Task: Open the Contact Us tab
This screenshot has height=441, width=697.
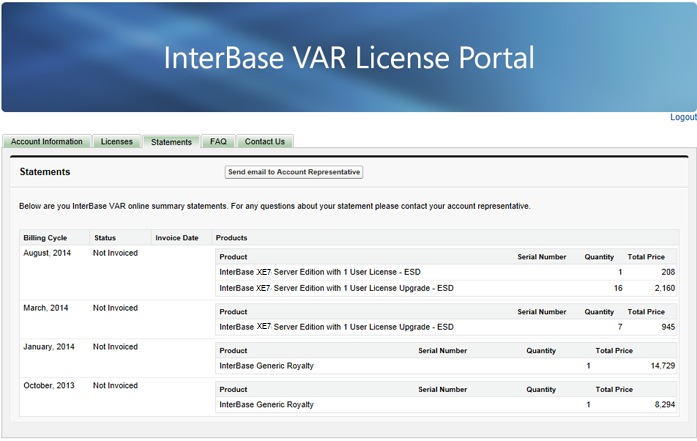Action: (264, 142)
